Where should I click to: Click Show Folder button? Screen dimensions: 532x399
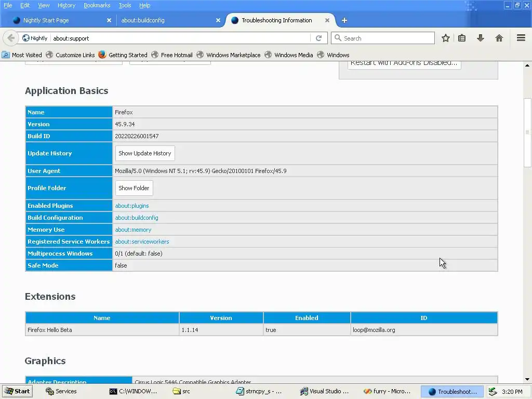[134, 188]
